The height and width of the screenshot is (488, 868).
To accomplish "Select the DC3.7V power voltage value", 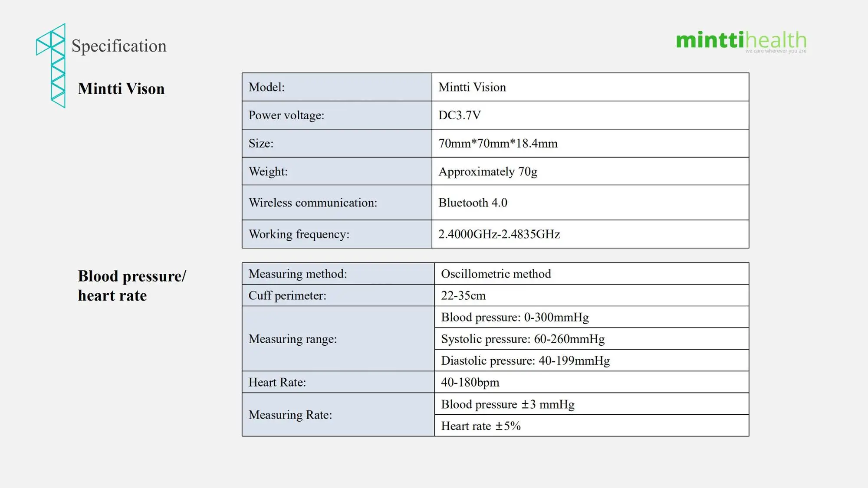I will click(x=460, y=115).
